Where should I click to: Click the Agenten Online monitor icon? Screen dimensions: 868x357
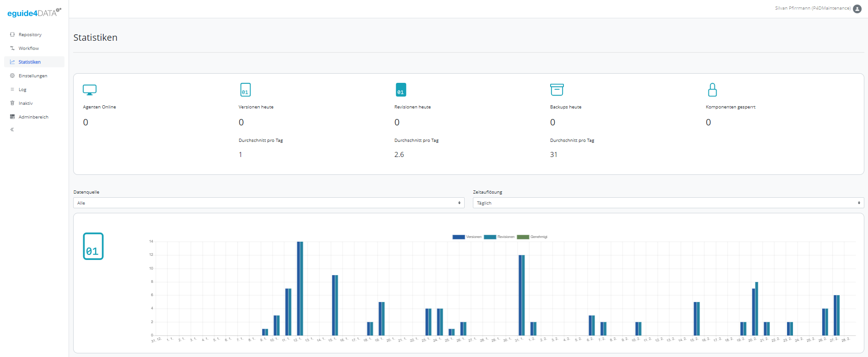[90, 90]
